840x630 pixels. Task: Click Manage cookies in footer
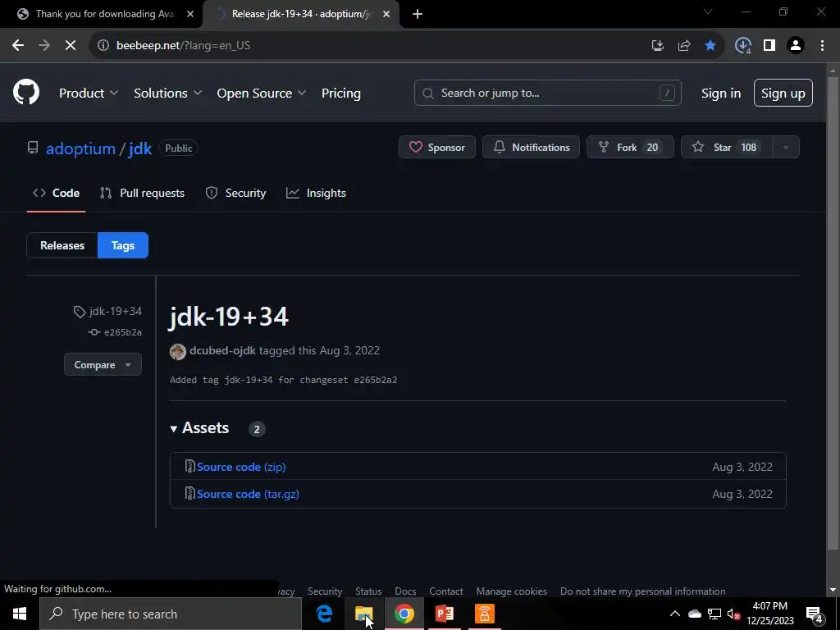pos(512,591)
